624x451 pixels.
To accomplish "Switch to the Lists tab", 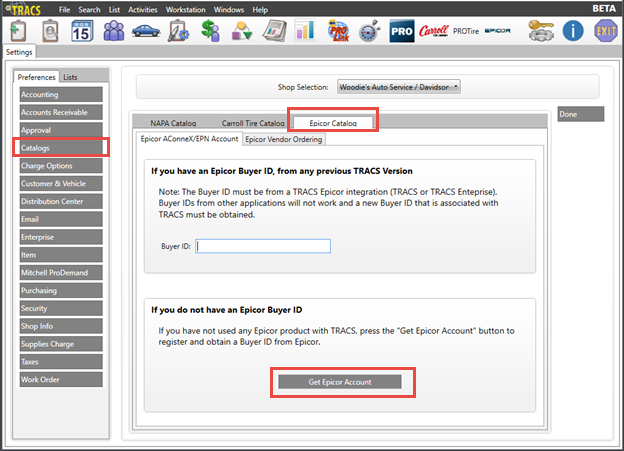I will pos(70,77).
